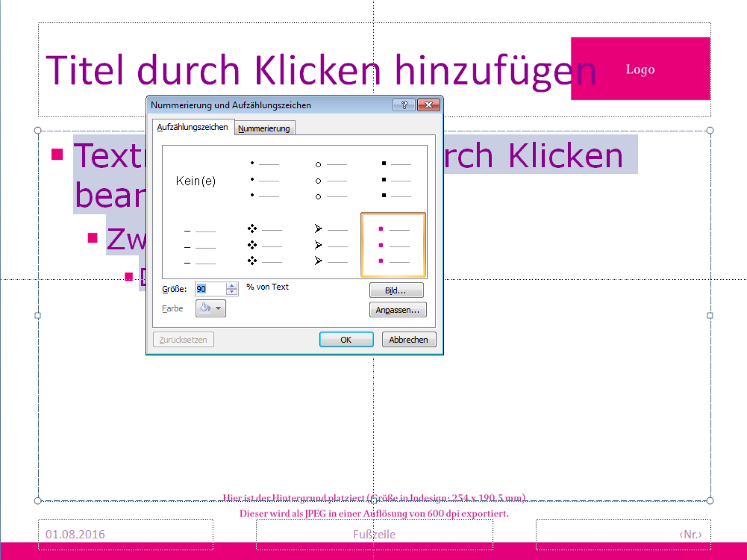Pick the dash bullet style
The width and height of the screenshot is (747, 560).
pos(200,247)
